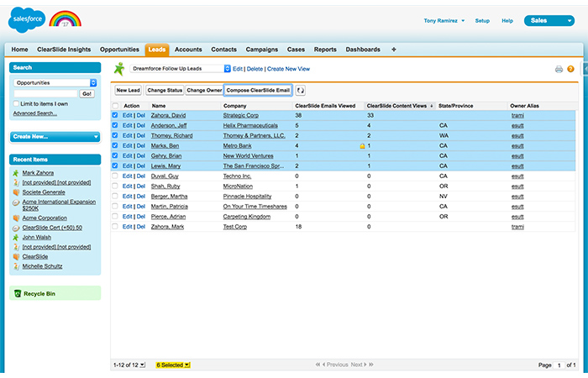This screenshot has width=588, height=378.
Task: Check the Duval, Guy row checkbox
Action: coord(115,176)
